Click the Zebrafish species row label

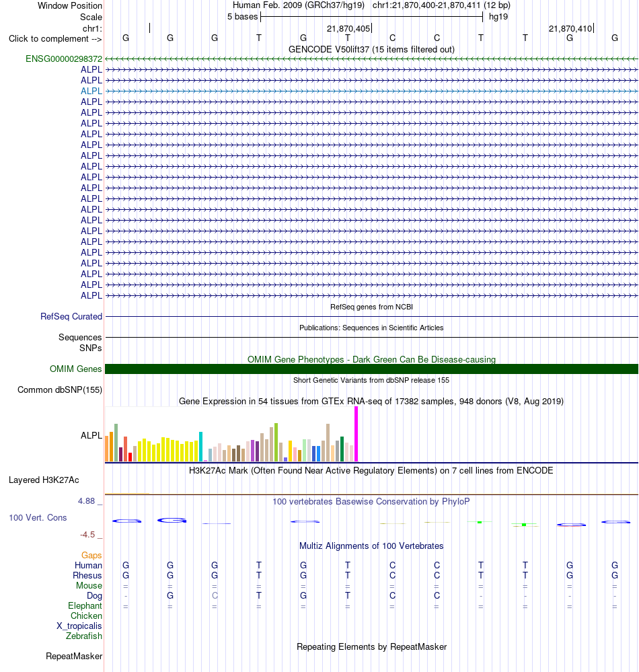pyautogui.click(x=83, y=636)
